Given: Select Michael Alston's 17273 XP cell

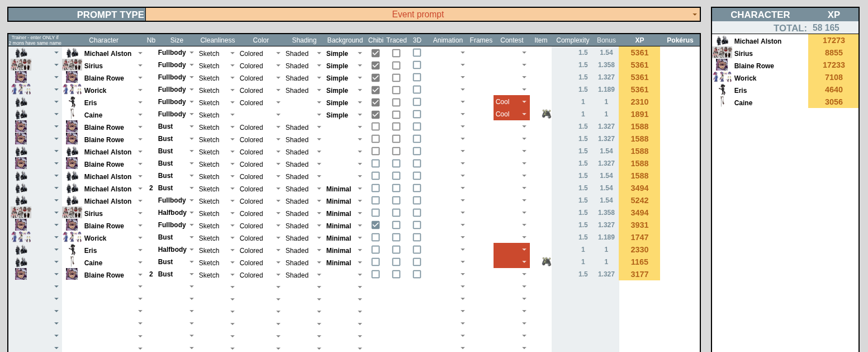Looking at the screenshot, I should pyautogui.click(x=833, y=40).
